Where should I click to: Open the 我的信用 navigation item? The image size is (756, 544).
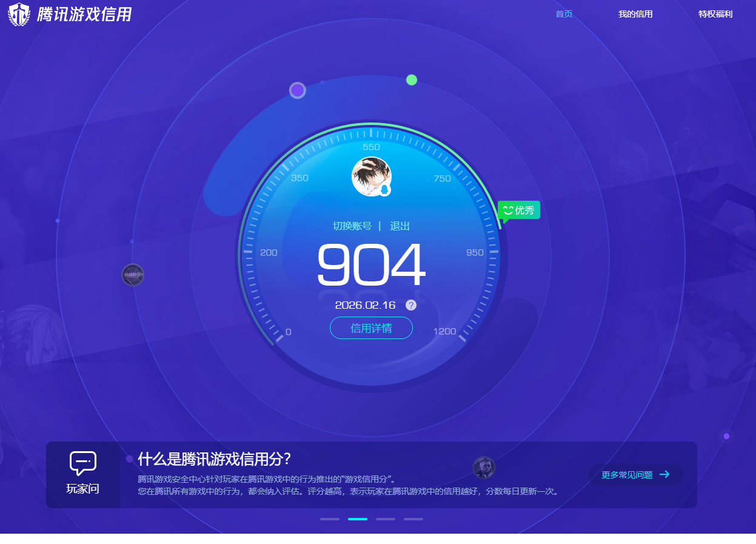[x=635, y=13]
